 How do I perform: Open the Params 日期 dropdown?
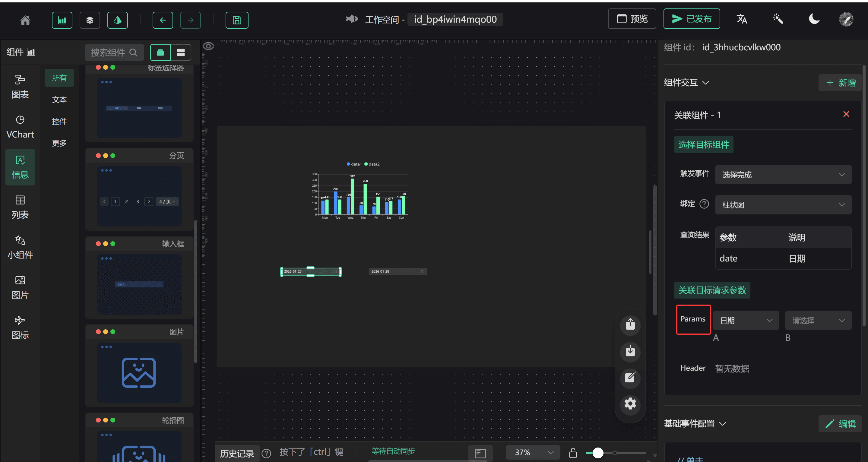point(746,320)
